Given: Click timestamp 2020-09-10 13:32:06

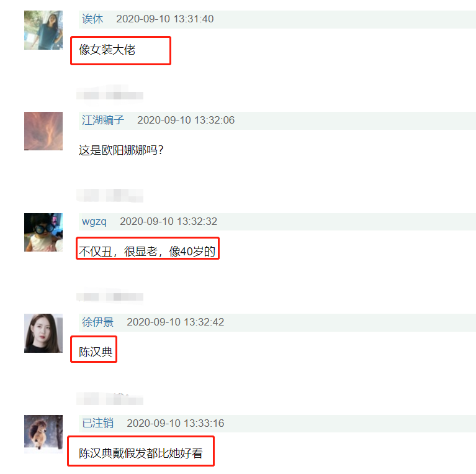Looking at the screenshot, I should [x=186, y=120].
